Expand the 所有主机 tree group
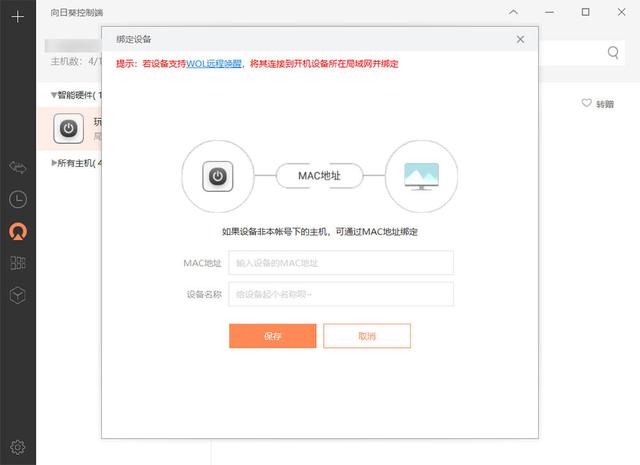Viewport: 640px width, 465px height. [x=54, y=163]
